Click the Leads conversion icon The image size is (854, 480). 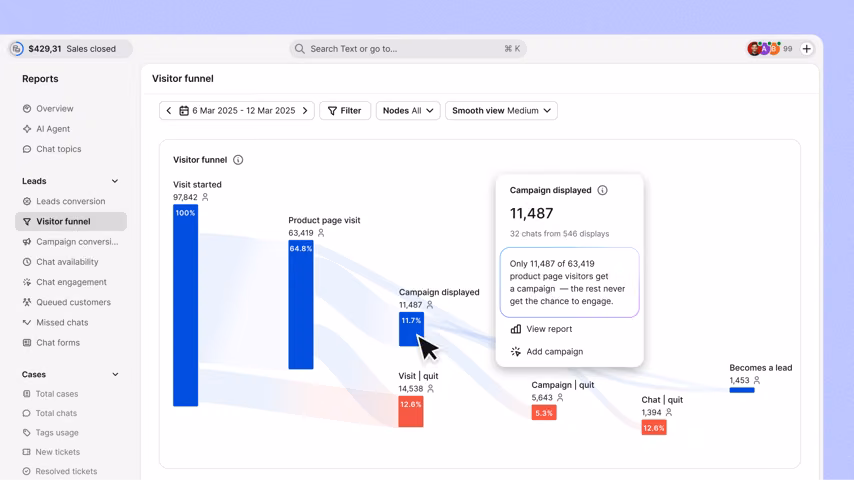click(27, 201)
